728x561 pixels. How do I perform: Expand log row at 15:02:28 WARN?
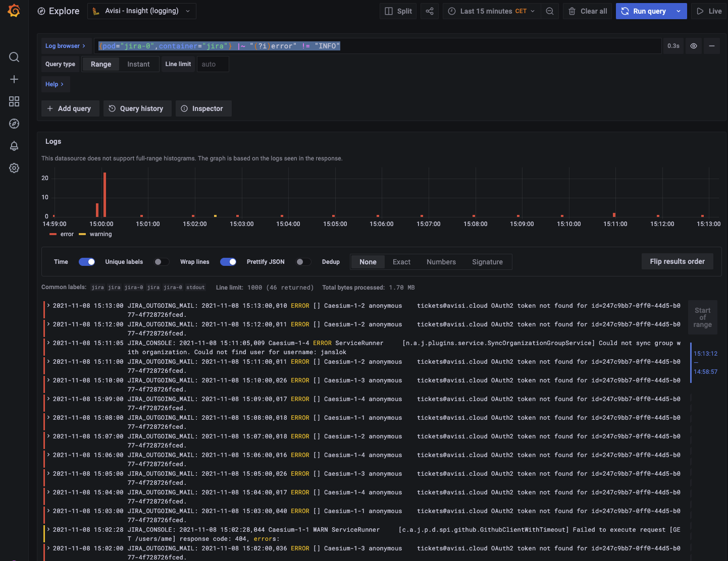click(48, 529)
